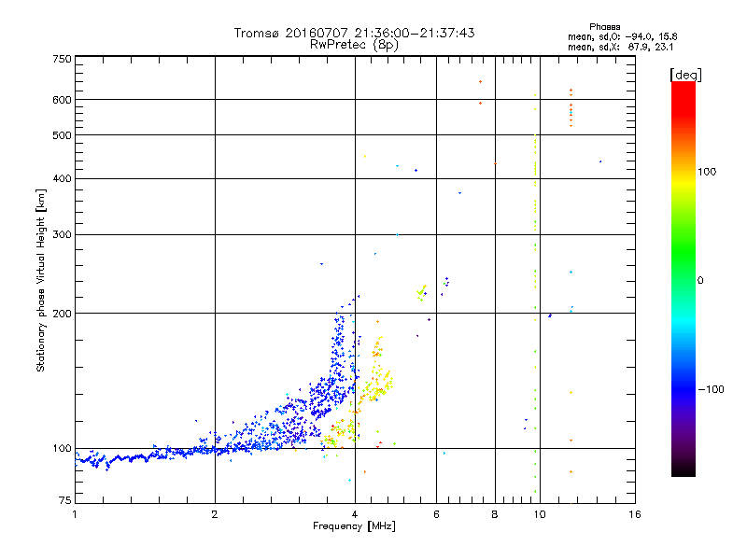747x560 pixels.
Task: Click the plot title 'Tromsø 20160707 21:36:00-21:37:43'
Action: tap(354, 33)
